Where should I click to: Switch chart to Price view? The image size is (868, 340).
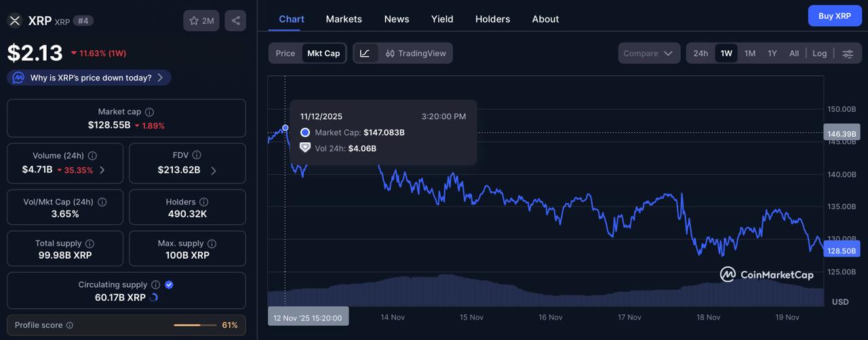(285, 54)
